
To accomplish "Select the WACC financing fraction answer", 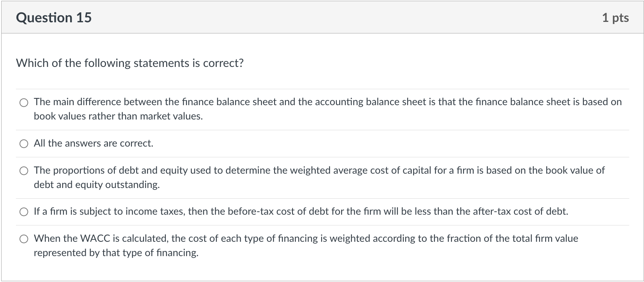I will click(24, 239).
